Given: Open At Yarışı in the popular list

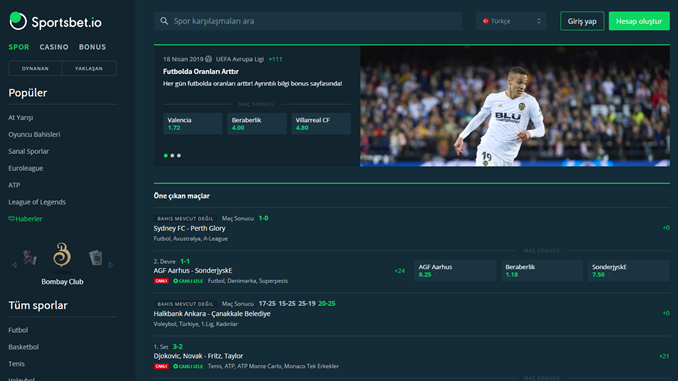Looking at the screenshot, I should pyautogui.click(x=21, y=118).
